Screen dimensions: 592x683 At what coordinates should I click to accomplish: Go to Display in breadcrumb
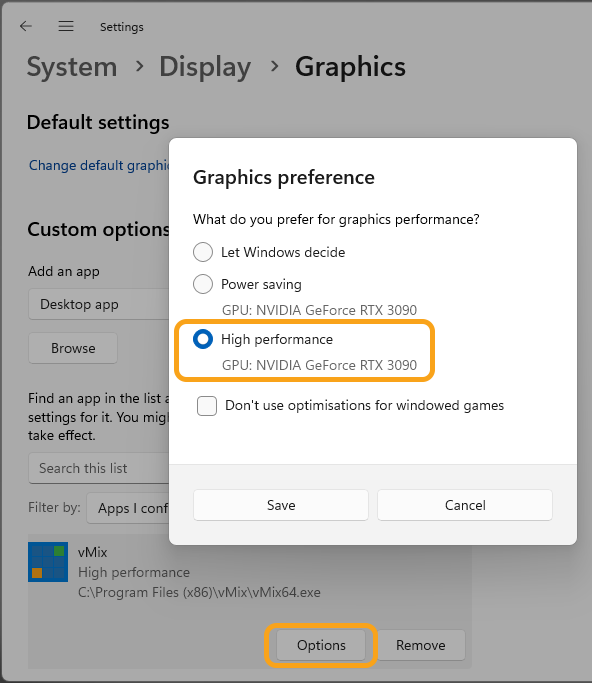[205, 67]
